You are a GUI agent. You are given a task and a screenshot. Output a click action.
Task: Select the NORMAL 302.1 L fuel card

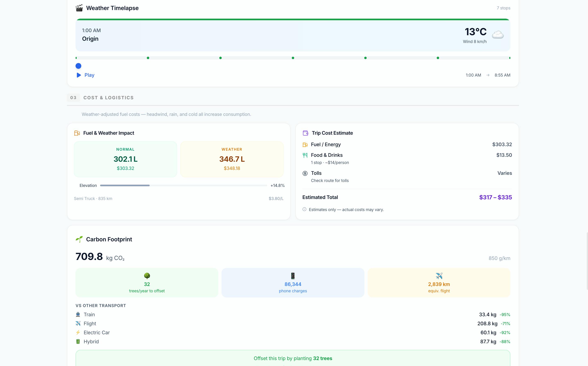[125, 159]
